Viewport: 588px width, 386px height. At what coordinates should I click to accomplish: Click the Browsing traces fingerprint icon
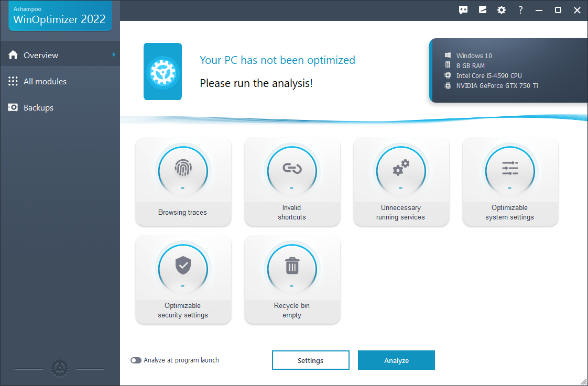pyautogui.click(x=183, y=168)
